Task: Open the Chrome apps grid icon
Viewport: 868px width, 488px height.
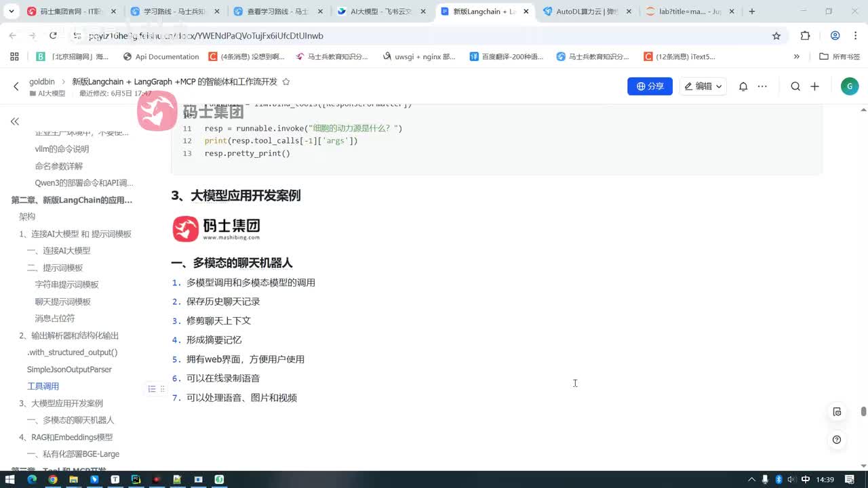Action: [x=14, y=57]
